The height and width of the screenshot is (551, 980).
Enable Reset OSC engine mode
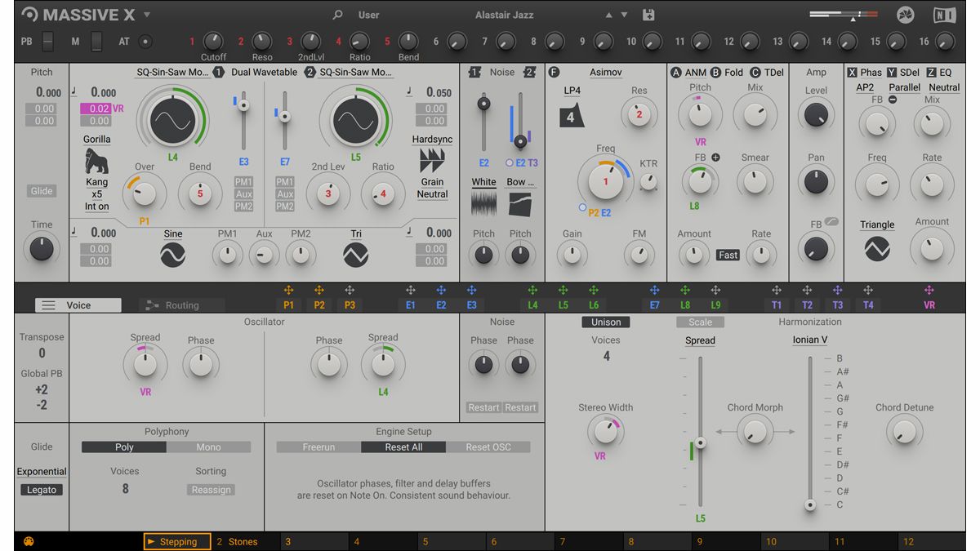coord(488,447)
